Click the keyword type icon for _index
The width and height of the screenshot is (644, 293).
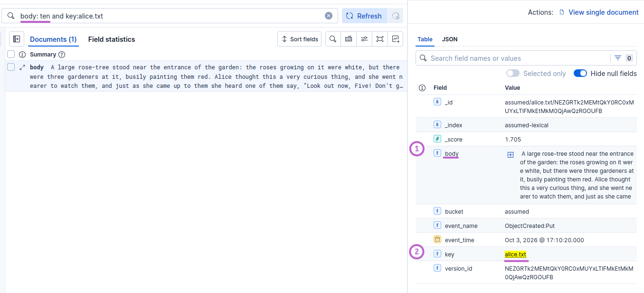tap(437, 124)
